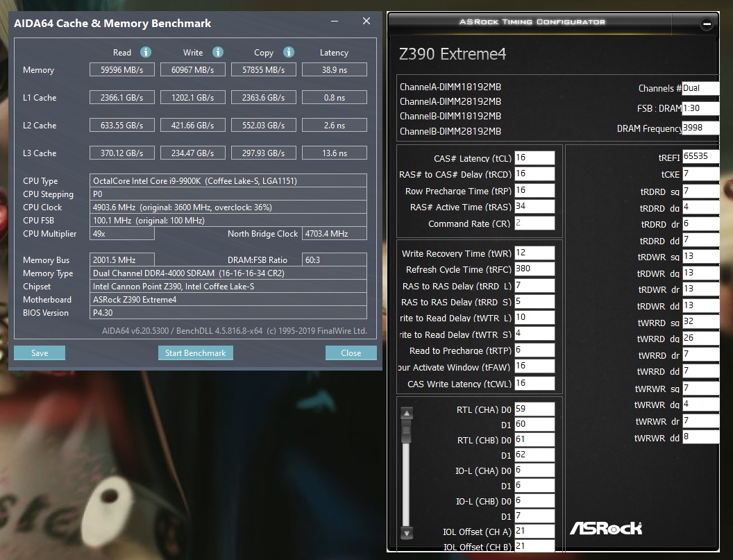This screenshot has width=733, height=560.
Task: Click the tRDRD_dg value field
Action: tap(701, 207)
